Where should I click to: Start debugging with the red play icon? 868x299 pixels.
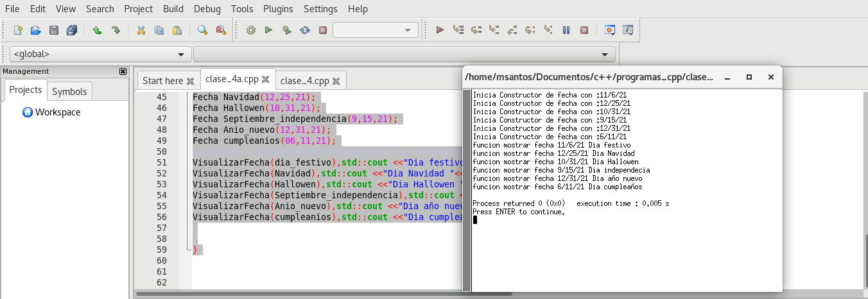[440, 30]
